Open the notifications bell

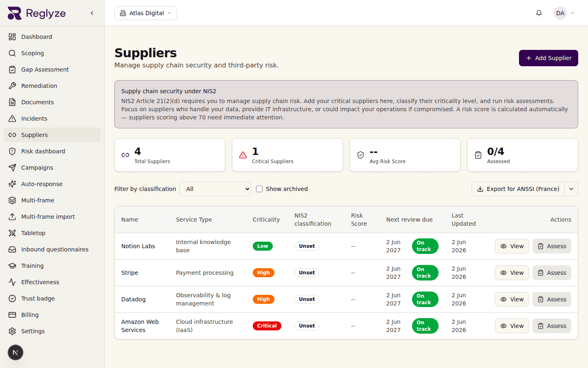pyautogui.click(x=539, y=13)
